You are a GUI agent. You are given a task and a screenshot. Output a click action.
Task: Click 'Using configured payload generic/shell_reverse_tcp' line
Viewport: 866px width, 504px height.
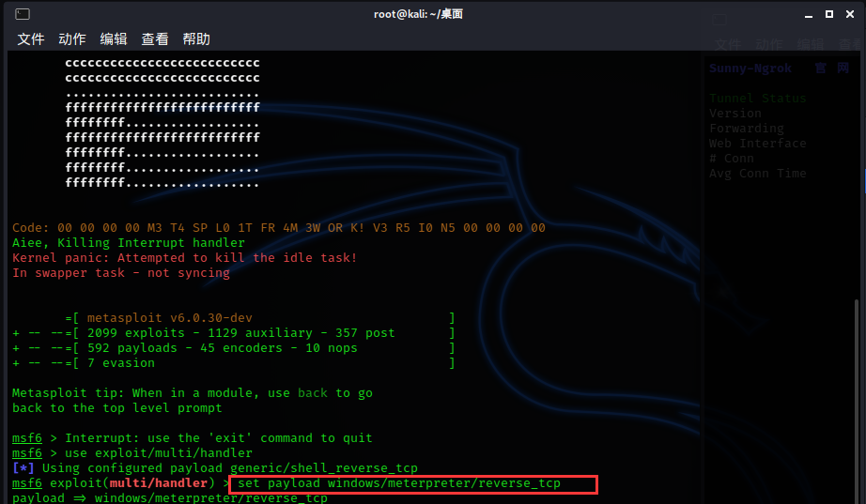(x=215, y=468)
